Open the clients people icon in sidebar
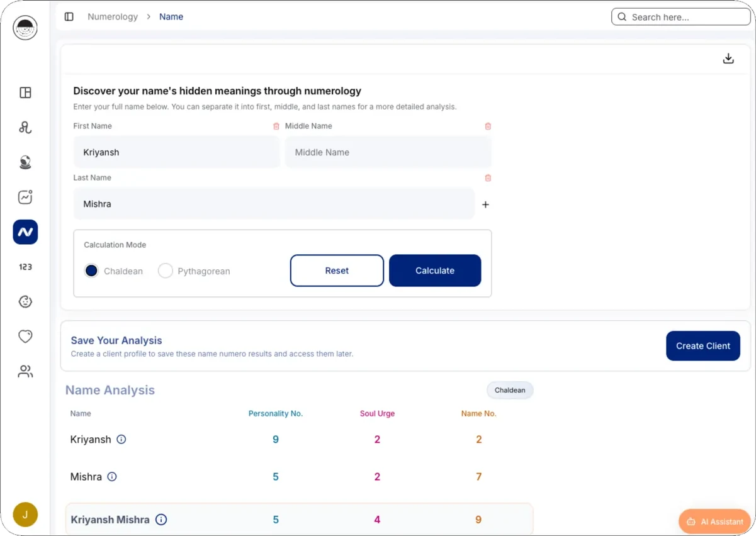756x536 pixels. click(x=25, y=371)
